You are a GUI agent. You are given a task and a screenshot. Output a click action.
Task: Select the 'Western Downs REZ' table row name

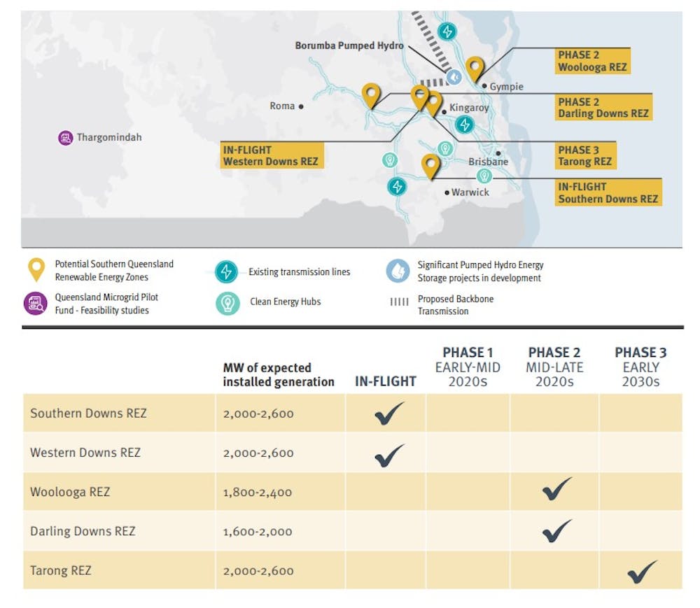(x=85, y=453)
